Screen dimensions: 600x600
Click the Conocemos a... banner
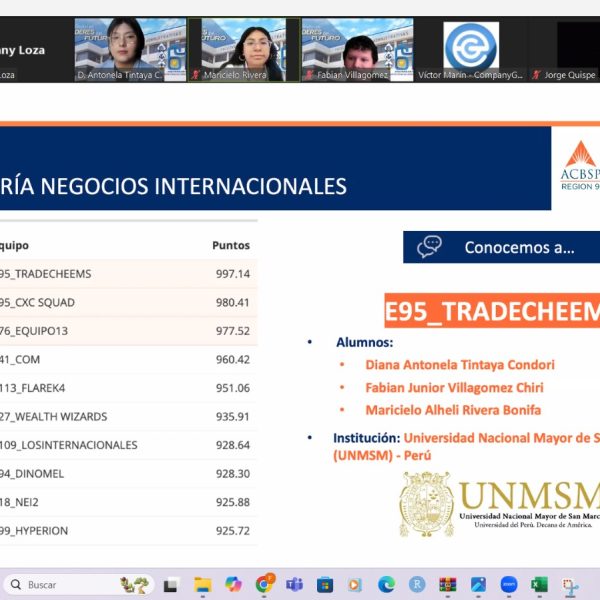tap(501, 247)
